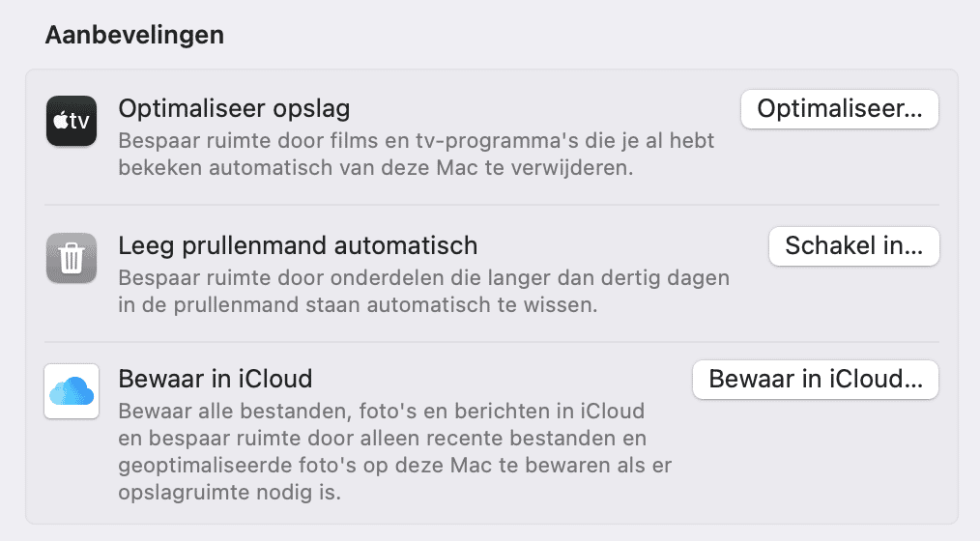This screenshot has width=980, height=541.
Task: Open the Optimaliseer… storage button
Action: coord(839,109)
